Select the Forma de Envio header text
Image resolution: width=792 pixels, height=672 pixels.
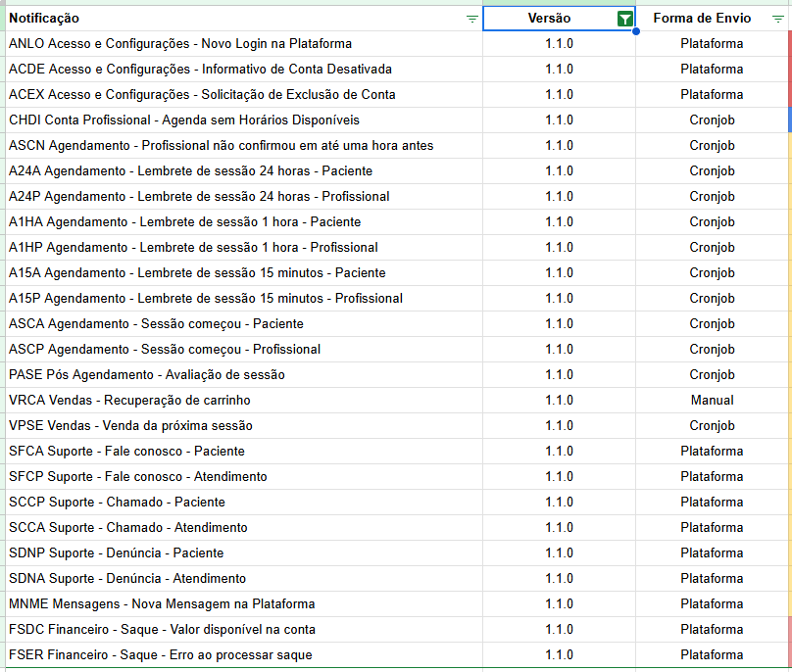click(x=702, y=19)
